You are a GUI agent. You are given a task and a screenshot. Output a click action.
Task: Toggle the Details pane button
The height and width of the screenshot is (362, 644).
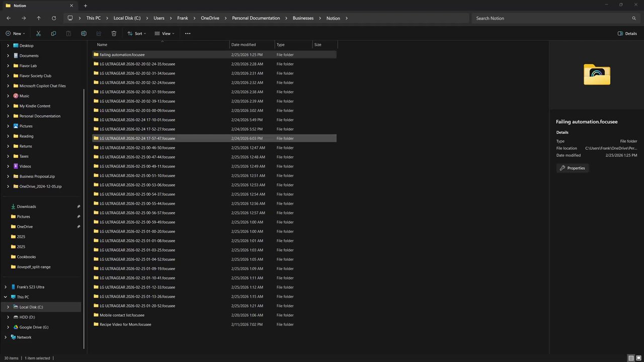(x=627, y=34)
